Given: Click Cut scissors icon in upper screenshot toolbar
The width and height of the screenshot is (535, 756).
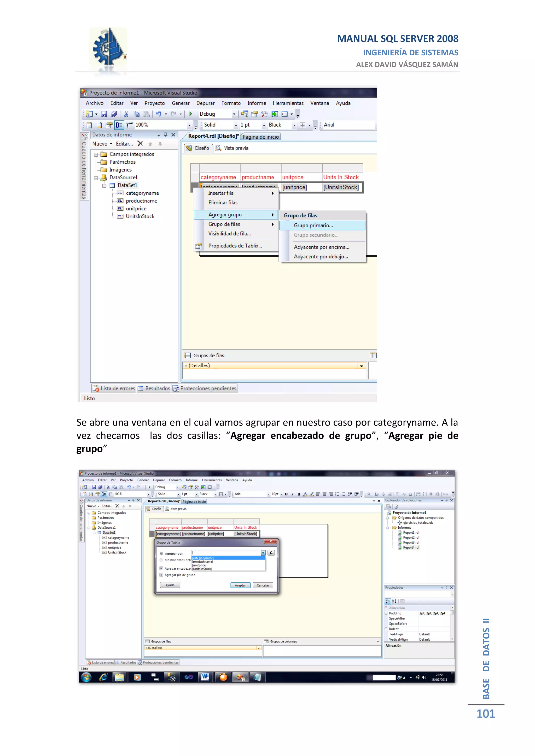Looking at the screenshot, I should click(126, 114).
